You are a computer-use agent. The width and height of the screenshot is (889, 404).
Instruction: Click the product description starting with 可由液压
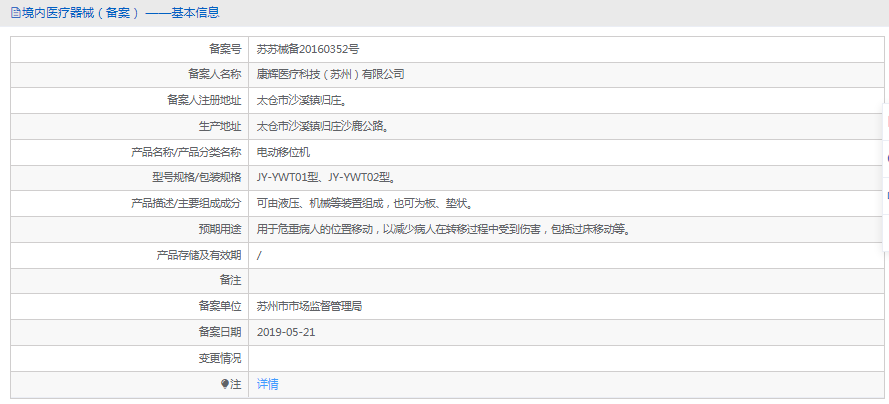(x=365, y=203)
